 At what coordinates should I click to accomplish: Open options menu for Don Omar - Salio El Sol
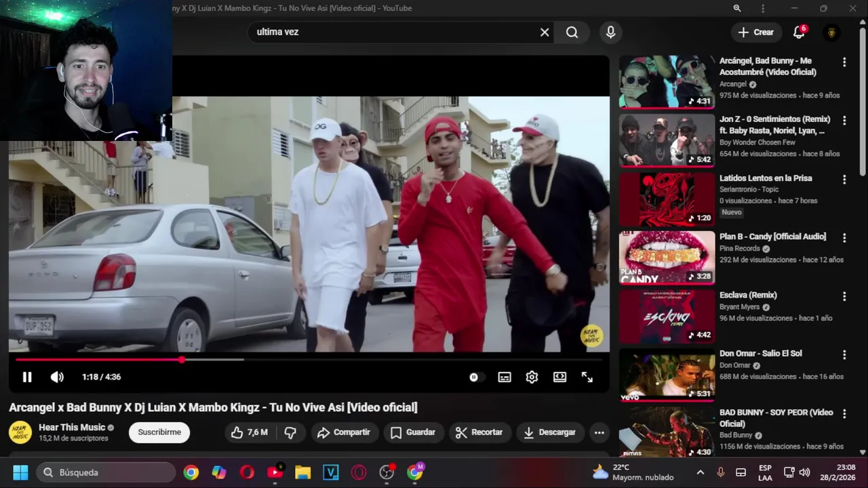pos(844,355)
